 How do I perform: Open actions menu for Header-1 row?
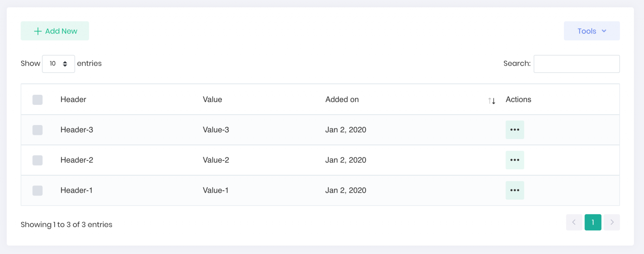point(515,190)
